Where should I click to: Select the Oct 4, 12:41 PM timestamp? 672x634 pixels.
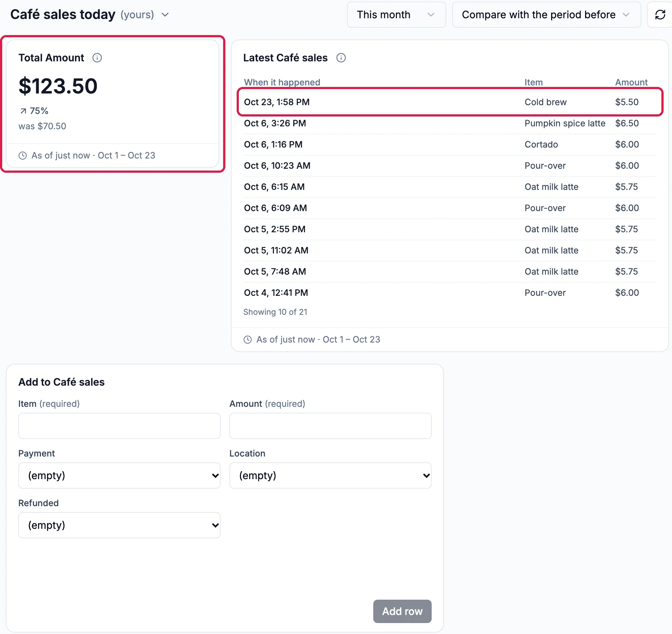pyautogui.click(x=276, y=293)
